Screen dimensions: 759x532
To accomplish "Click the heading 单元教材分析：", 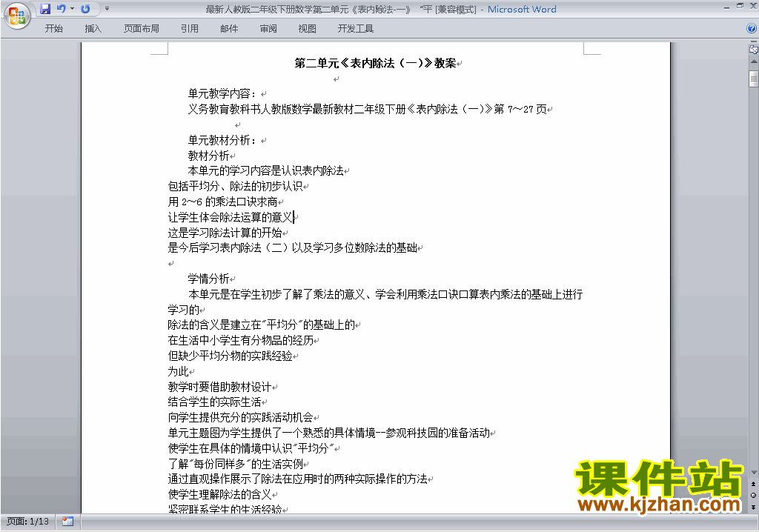I will tap(222, 140).
